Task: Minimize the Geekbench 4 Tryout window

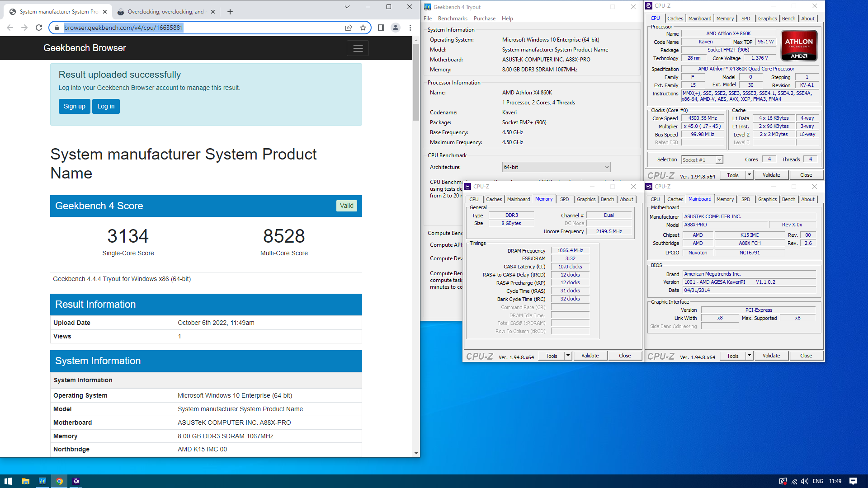Action: tap(592, 7)
